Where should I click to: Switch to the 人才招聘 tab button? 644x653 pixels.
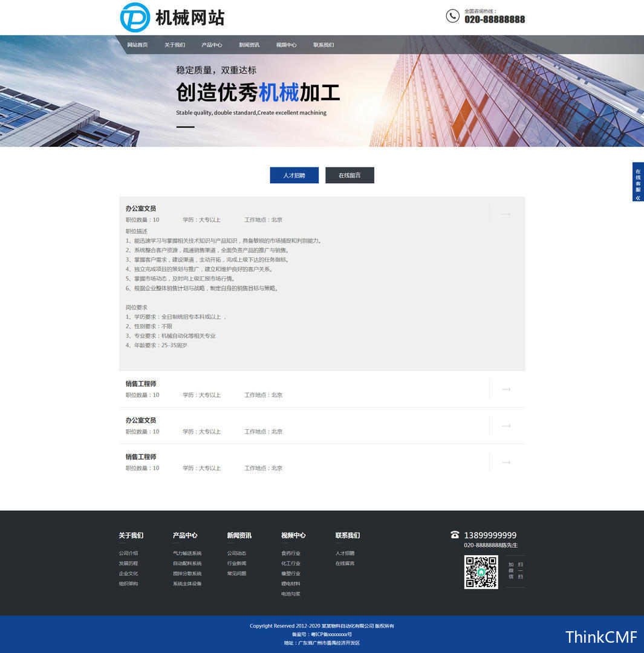point(294,175)
